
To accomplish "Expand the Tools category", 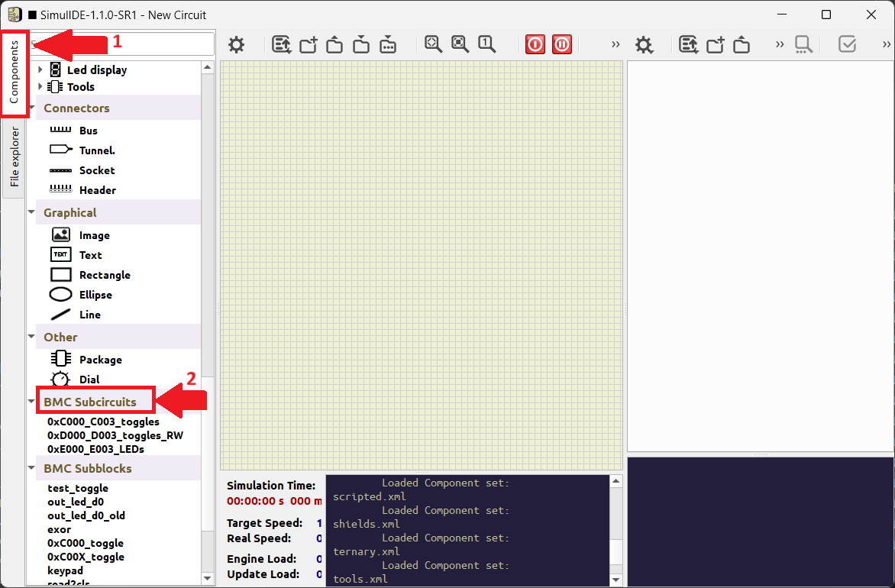I will (40, 86).
